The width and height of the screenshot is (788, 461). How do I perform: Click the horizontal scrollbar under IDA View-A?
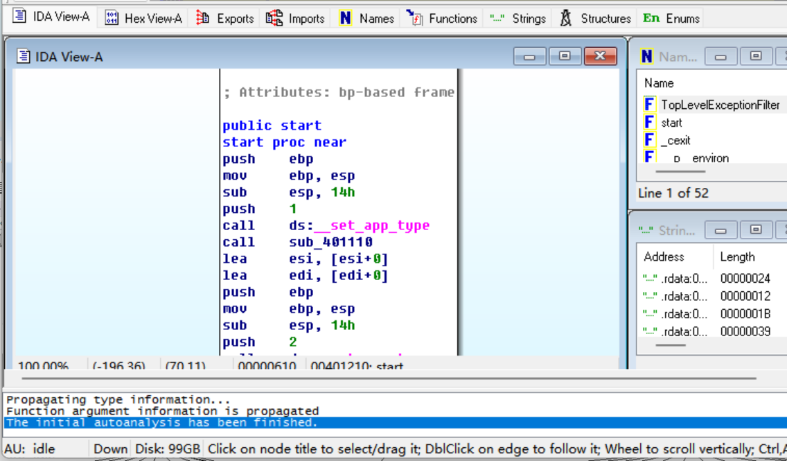[x=388, y=378]
